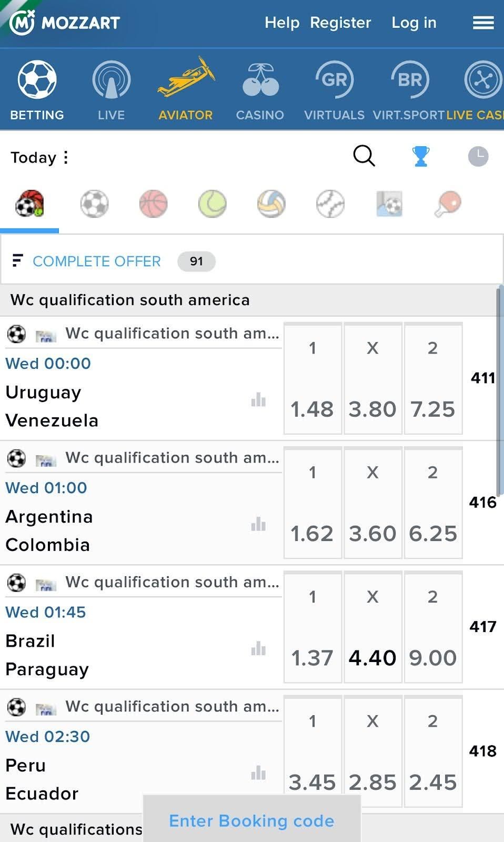Image resolution: width=504 pixels, height=842 pixels.
Task: Click the Register link
Action: (340, 23)
